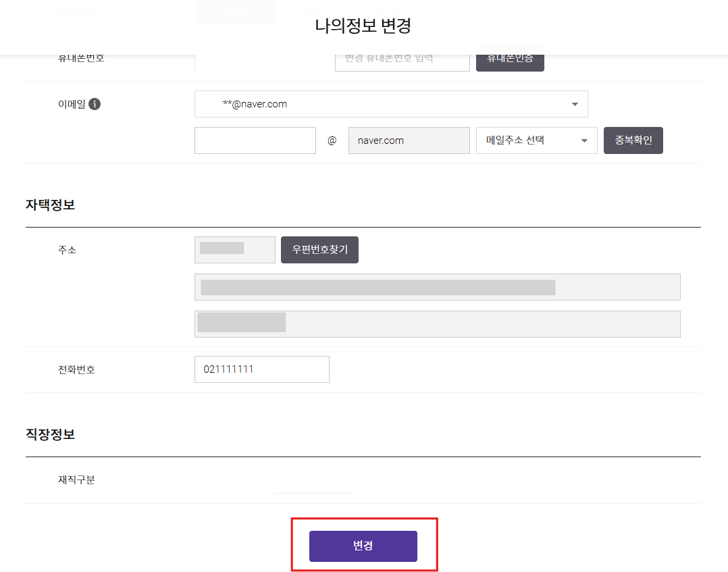The height and width of the screenshot is (572, 728).
Task: Click the 직장정보 section heading
Action: (x=50, y=434)
